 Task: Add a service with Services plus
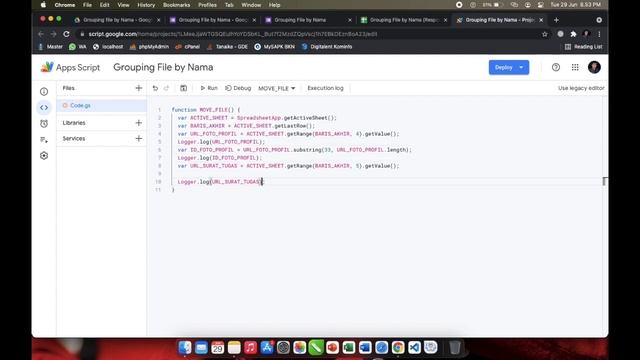[139, 138]
